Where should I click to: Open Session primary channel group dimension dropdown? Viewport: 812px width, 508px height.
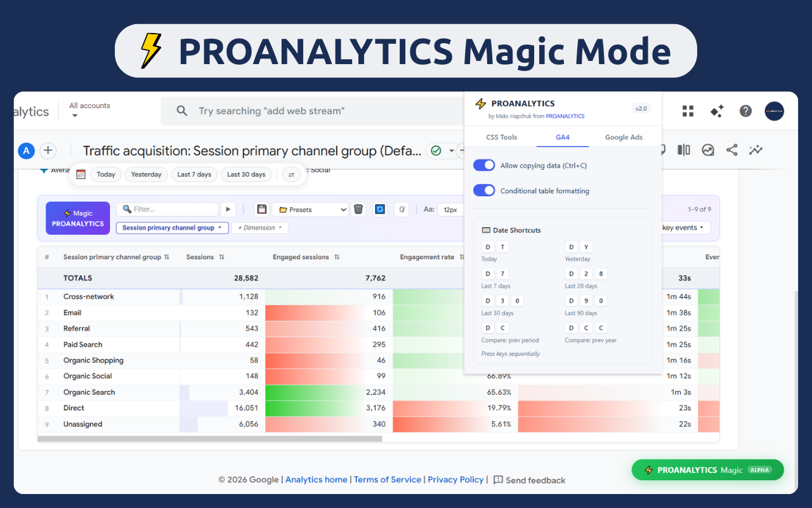pyautogui.click(x=172, y=228)
